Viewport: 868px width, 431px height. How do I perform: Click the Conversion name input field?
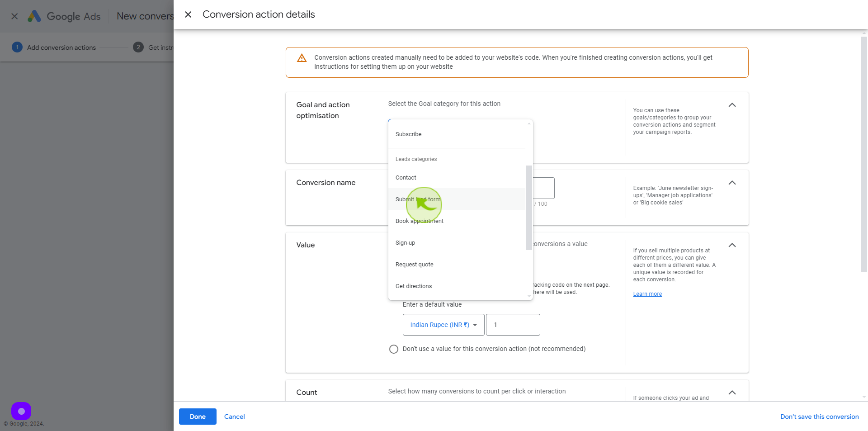[x=544, y=188]
